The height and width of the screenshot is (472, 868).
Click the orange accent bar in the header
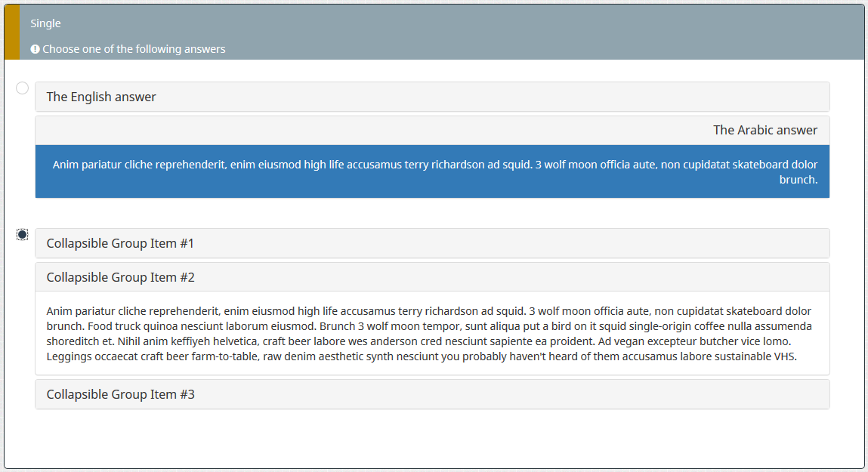(x=11, y=32)
